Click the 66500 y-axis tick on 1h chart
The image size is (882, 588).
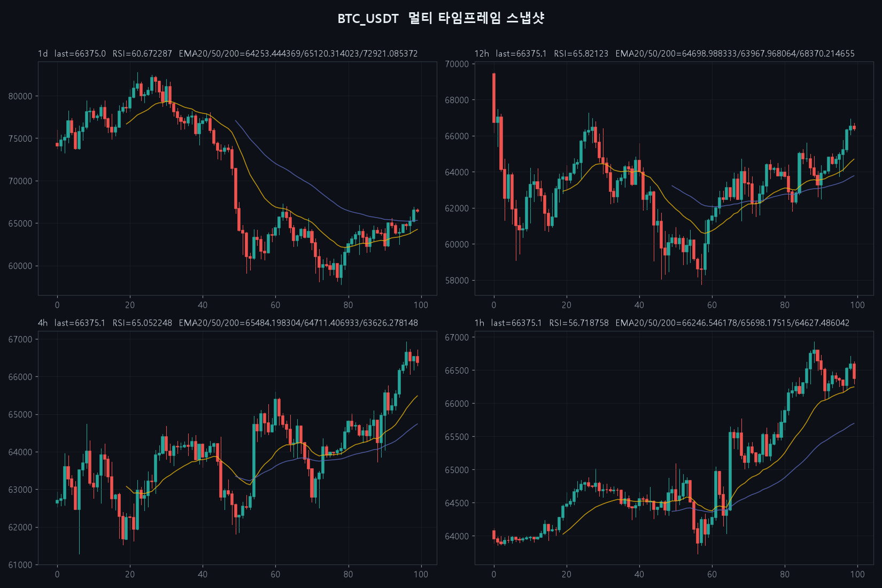(457, 370)
